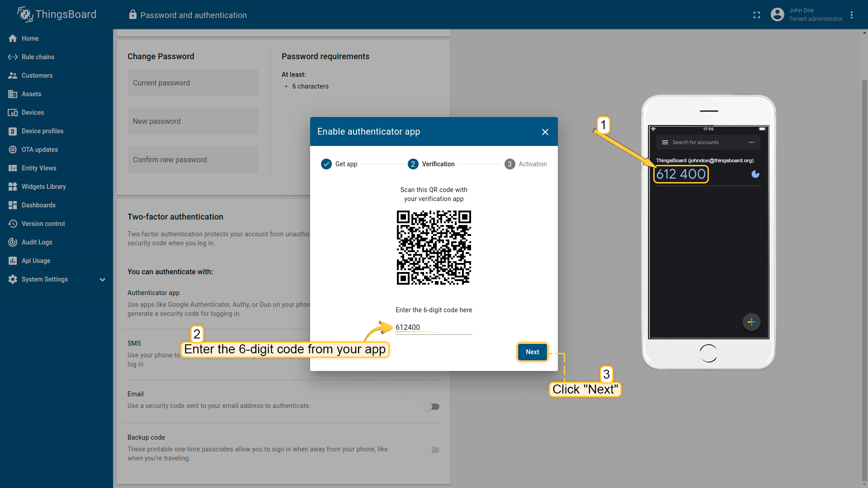The image size is (868, 488).
Task: Click the 6-digit code input field
Action: (434, 328)
